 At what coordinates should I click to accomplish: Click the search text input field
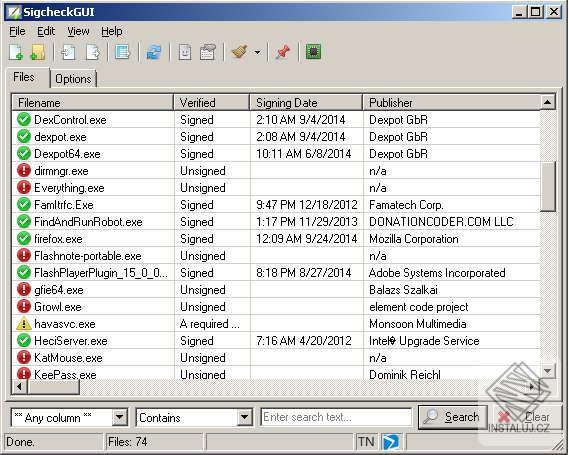pyautogui.click(x=336, y=417)
